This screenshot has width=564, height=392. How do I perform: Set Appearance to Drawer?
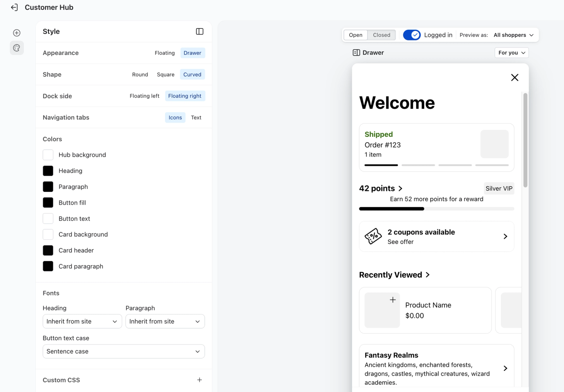click(x=192, y=53)
